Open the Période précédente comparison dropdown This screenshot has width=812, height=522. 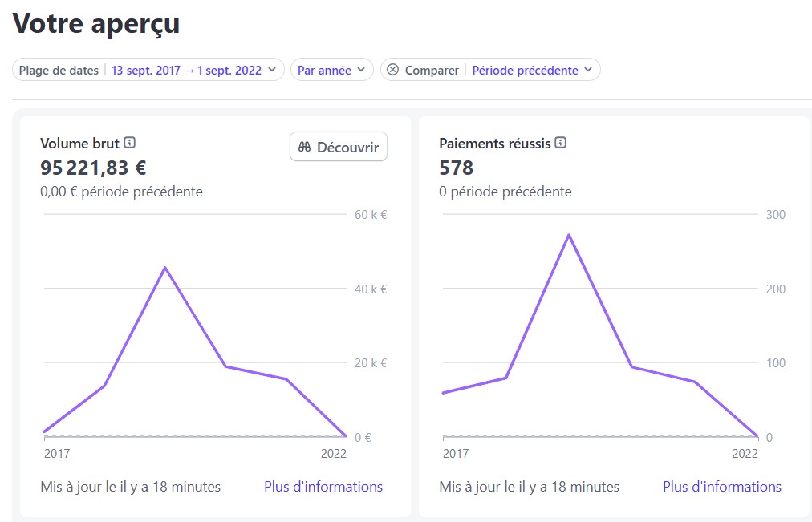point(526,70)
